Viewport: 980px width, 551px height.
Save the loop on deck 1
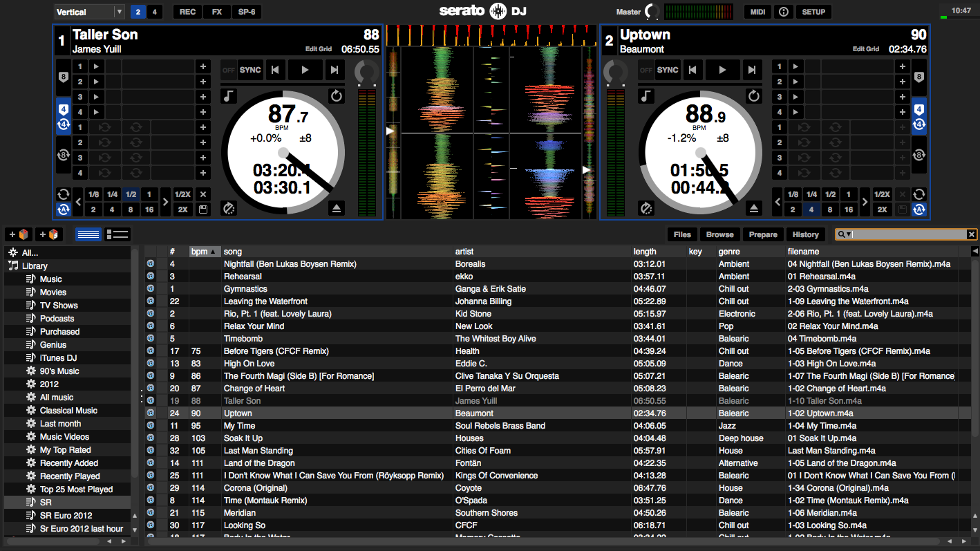click(203, 209)
